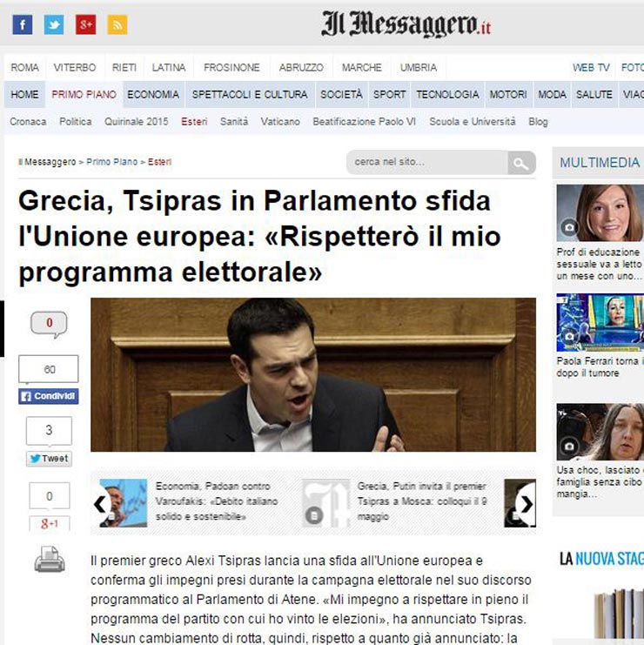
Task: Open the Facebook social icon in header
Action: pyautogui.click(x=22, y=24)
